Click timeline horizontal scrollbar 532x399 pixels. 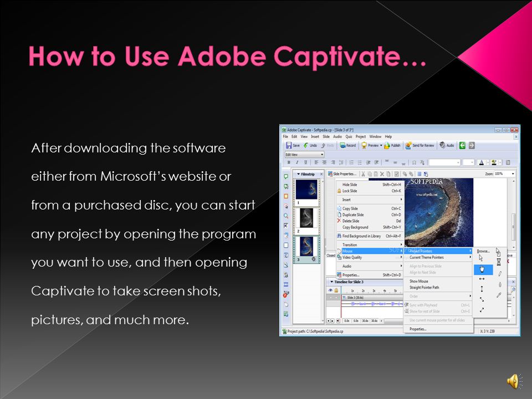point(393,321)
